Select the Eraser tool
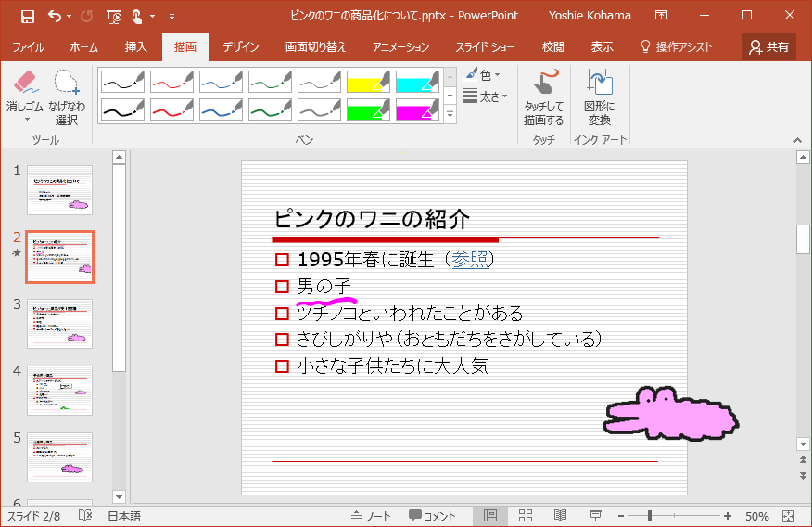This screenshot has height=527, width=812. (x=24, y=91)
